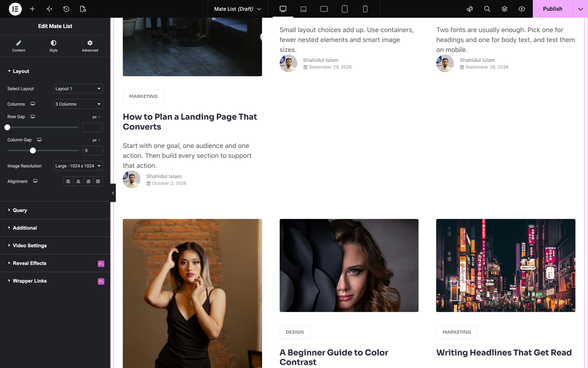Click the Row Gap slider handle
Viewport: 588px width, 368px height.
(x=7, y=127)
